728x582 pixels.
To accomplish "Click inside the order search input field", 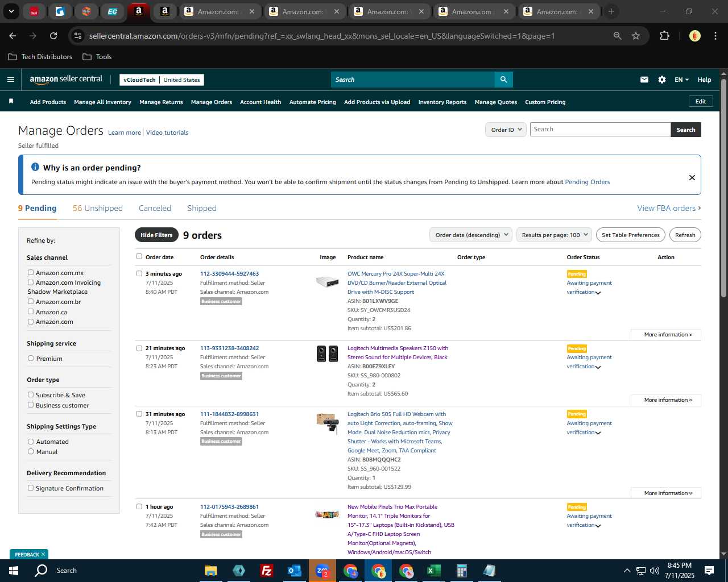I will (600, 130).
